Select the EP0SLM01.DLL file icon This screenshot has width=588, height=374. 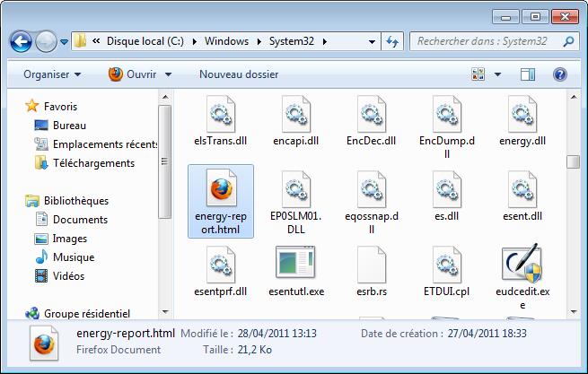pos(296,189)
